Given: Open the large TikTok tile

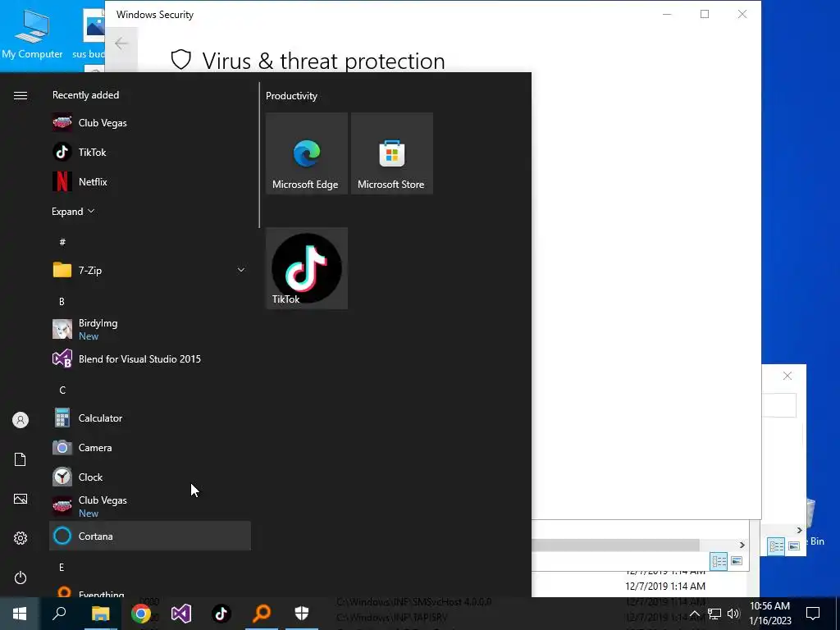Looking at the screenshot, I should (307, 268).
